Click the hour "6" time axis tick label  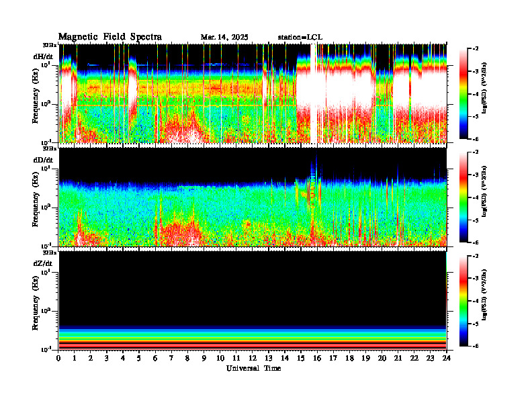[x=155, y=359]
